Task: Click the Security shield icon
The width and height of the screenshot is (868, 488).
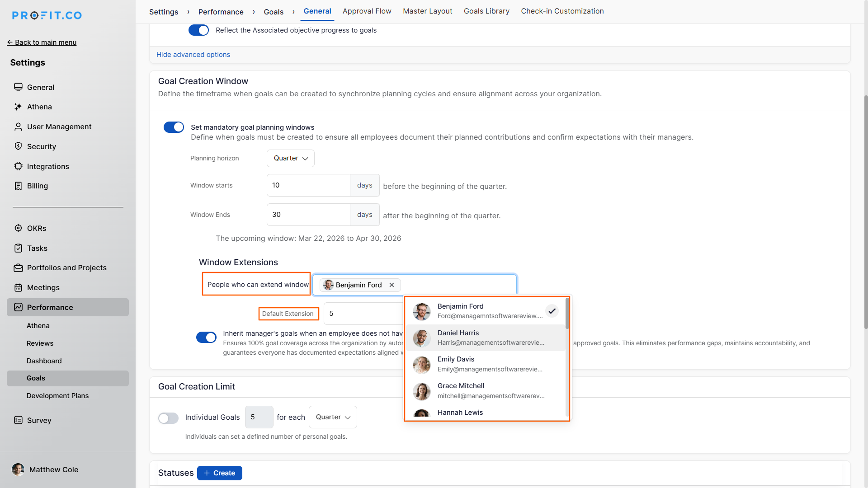Action: [18, 146]
